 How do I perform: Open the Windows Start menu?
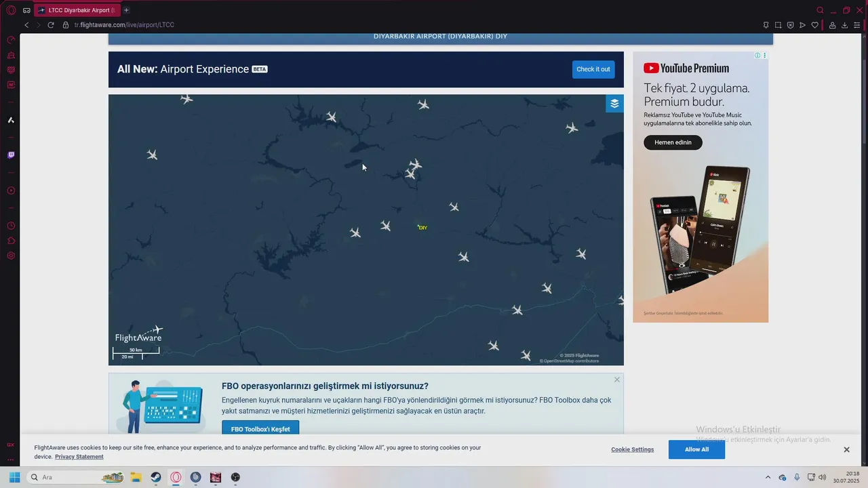(x=14, y=477)
